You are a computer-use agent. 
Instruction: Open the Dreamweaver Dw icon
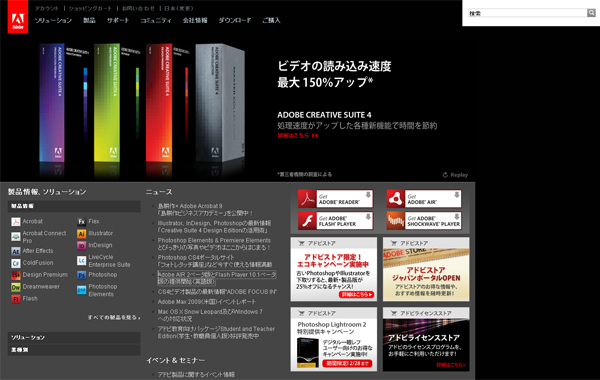(x=16, y=287)
